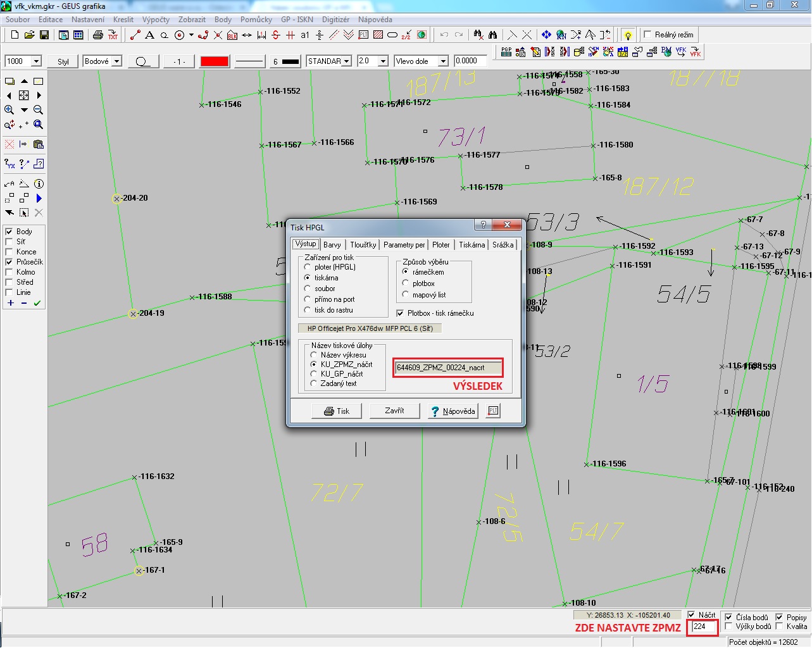Click the zoom out magnifier icon

[38, 110]
